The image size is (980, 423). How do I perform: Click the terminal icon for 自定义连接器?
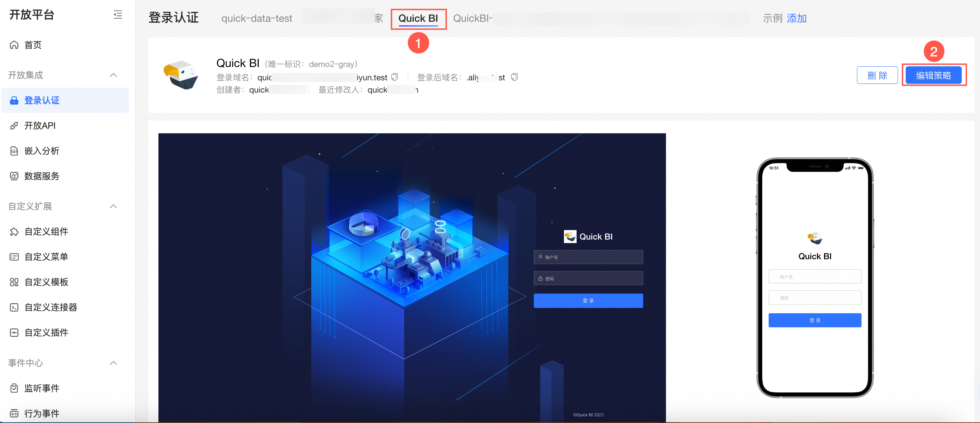pos(14,307)
